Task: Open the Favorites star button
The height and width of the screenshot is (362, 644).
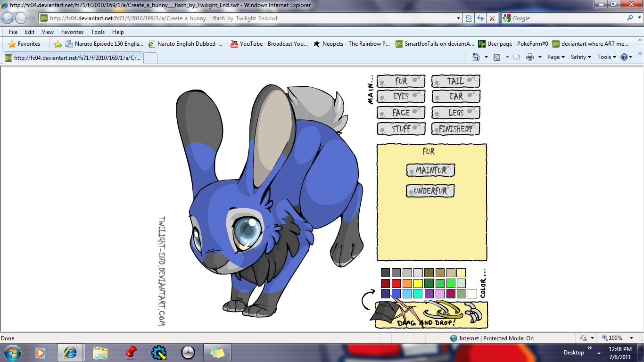Action: tap(25, 44)
